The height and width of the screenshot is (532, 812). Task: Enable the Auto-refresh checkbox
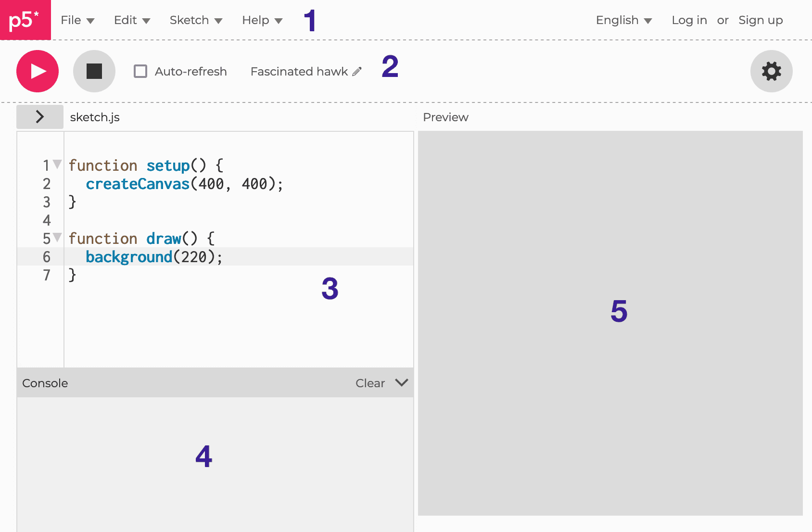coord(140,71)
